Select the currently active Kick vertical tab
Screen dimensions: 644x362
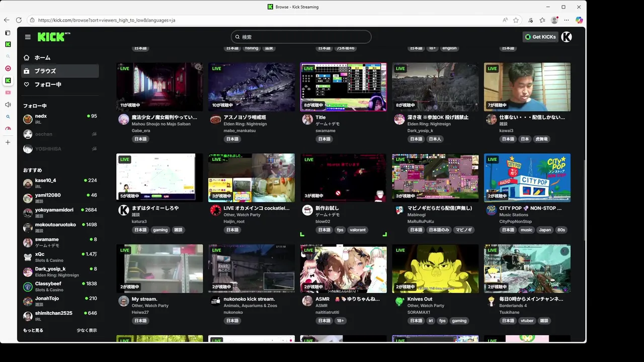tap(8, 80)
